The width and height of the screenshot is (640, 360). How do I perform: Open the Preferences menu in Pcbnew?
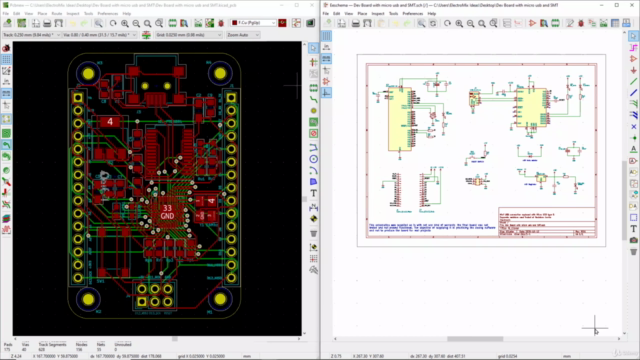tap(107, 13)
